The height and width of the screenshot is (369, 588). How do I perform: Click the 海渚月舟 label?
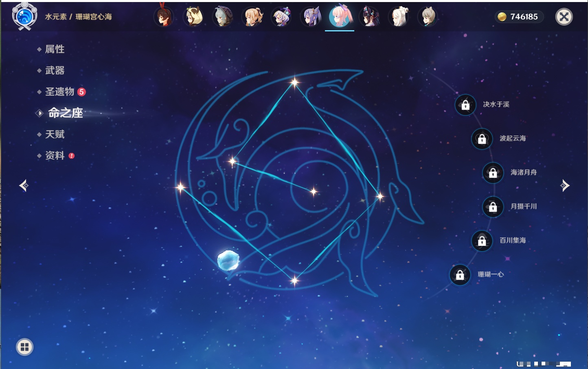coord(524,172)
